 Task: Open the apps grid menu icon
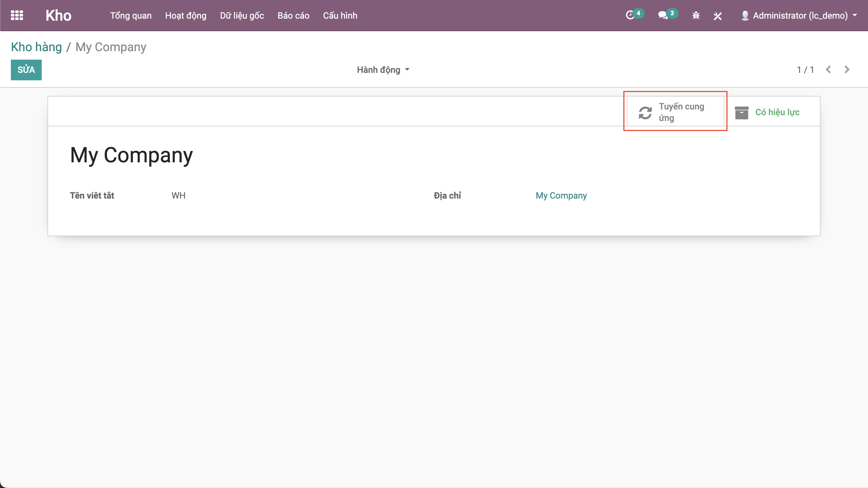[x=17, y=15]
